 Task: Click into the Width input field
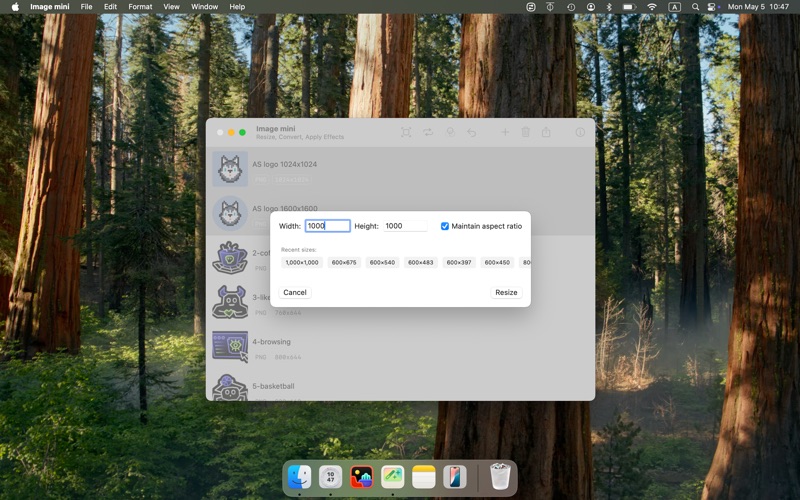(x=328, y=226)
